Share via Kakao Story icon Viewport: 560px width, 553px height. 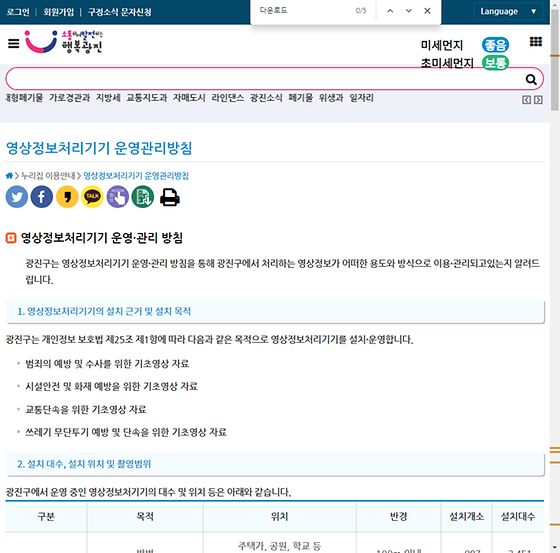point(67,197)
